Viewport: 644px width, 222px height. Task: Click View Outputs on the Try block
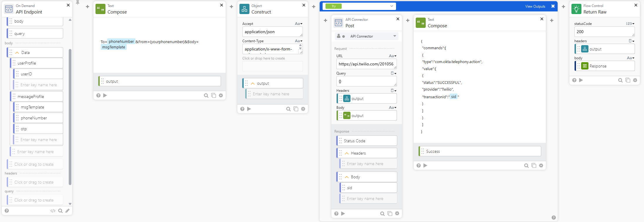pos(535,6)
